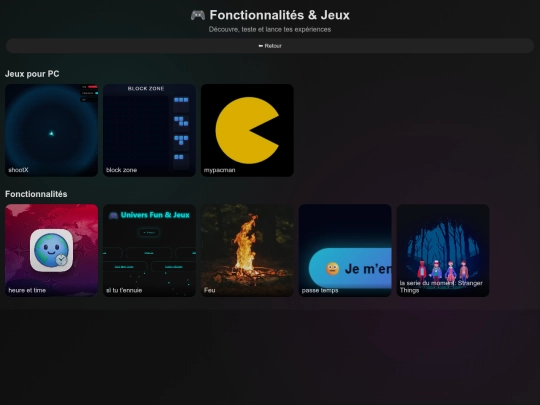
Task: Open the Stranger Things serie card
Action: point(443,250)
